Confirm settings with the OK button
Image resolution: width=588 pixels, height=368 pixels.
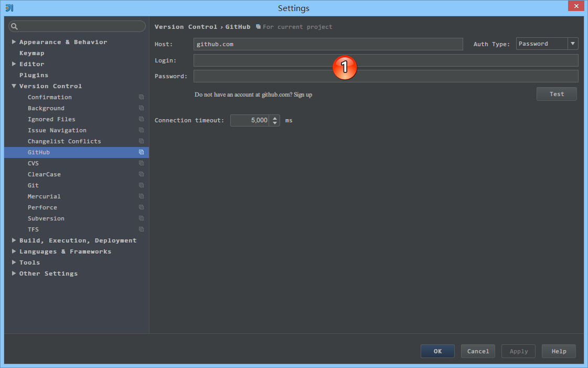coord(437,351)
